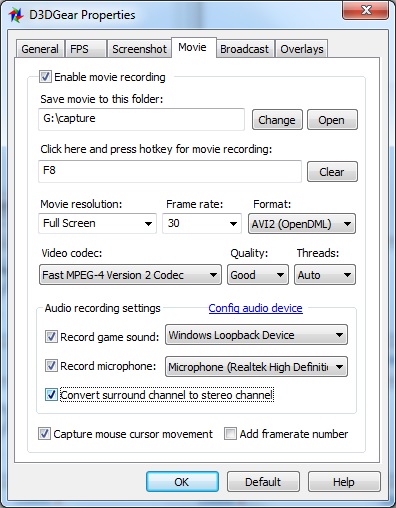Viewport: 396px width, 508px height.
Task: Toggle Enable movie recording checkbox
Action: pos(45,77)
